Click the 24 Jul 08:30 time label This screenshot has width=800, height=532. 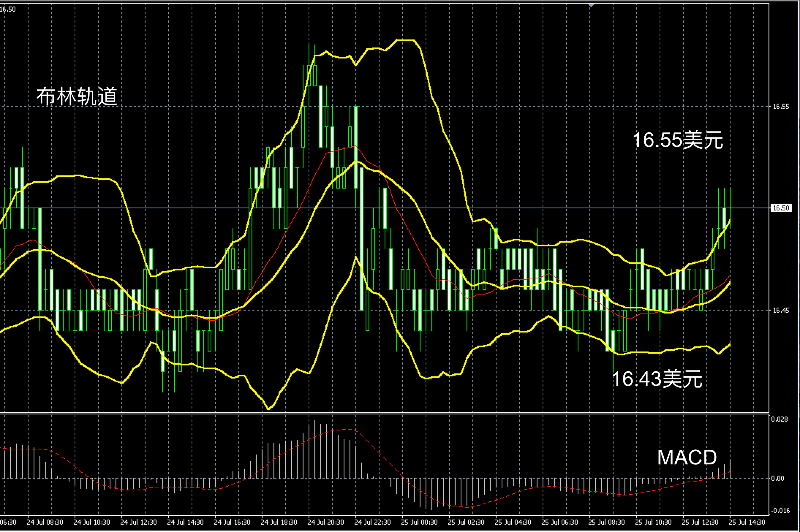[x=45, y=522]
